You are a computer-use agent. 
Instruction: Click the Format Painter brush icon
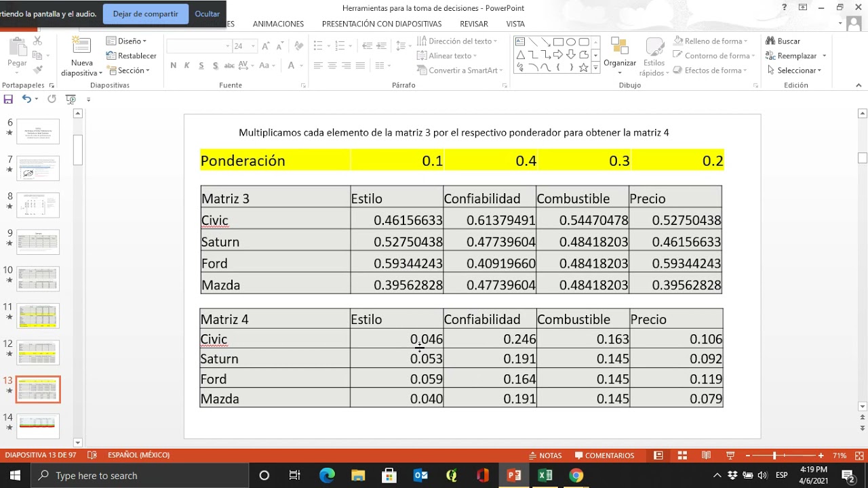[x=37, y=70]
